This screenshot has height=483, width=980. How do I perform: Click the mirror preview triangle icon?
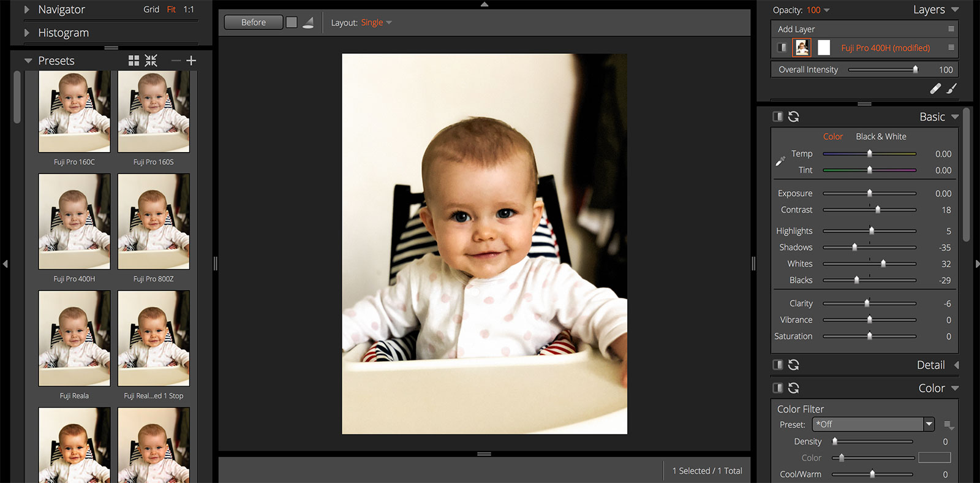(x=308, y=23)
